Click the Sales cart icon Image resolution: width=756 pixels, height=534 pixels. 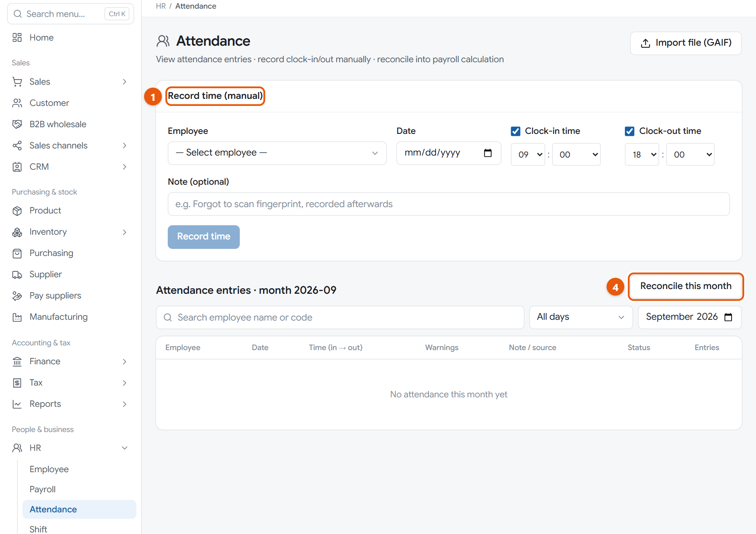point(17,82)
